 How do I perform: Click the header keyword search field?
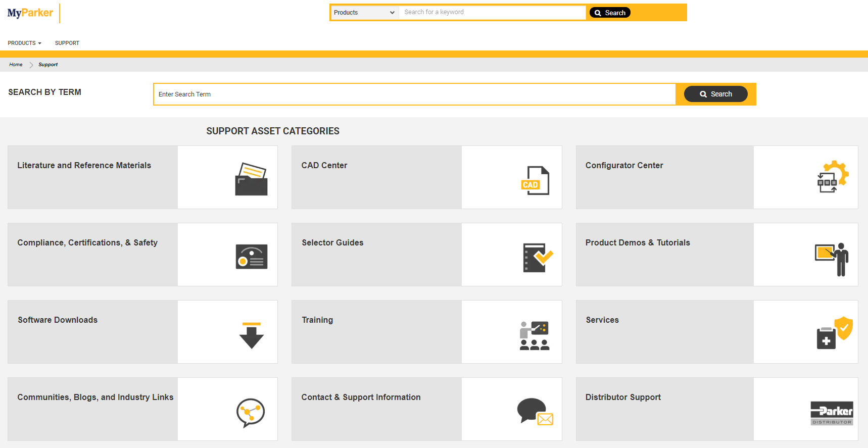492,12
